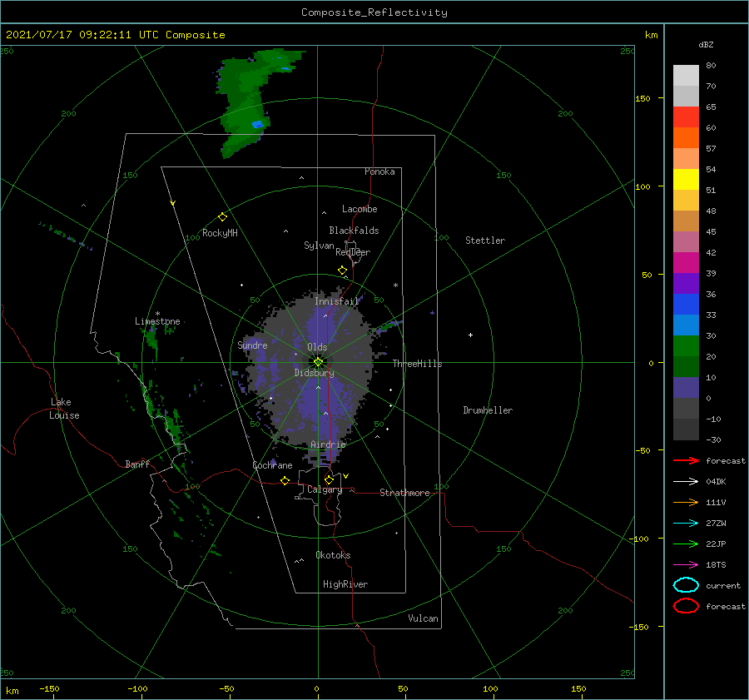Click the Drumheller city label
This screenshot has height=700, width=749.
point(487,410)
